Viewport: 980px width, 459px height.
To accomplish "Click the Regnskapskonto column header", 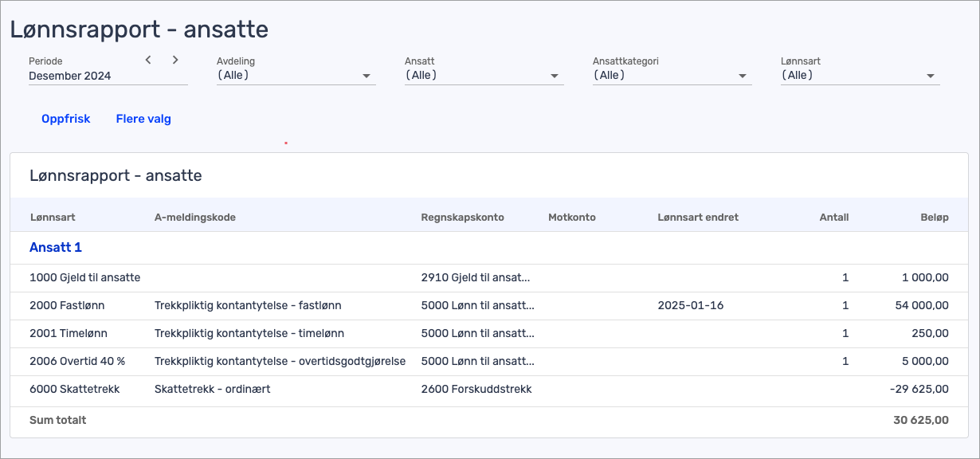I will pyautogui.click(x=462, y=218).
